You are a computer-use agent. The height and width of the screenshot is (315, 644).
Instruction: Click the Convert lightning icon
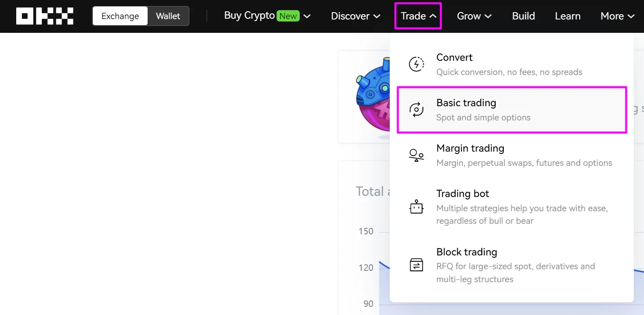[x=416, y=64]
